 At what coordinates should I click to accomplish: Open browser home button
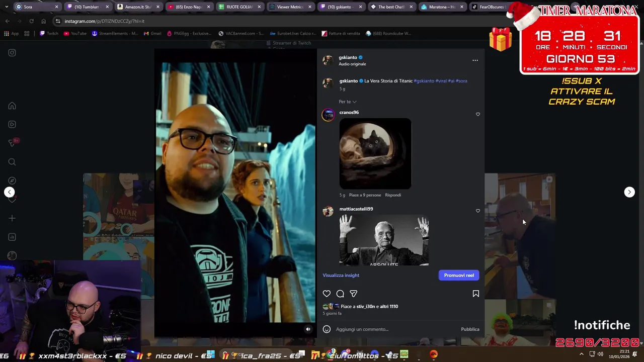coord(43,21)
